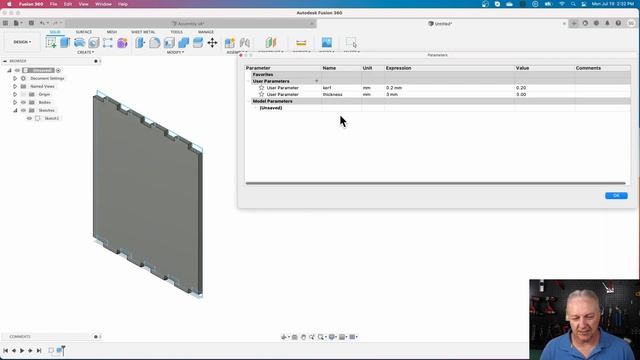
Task: Expand the Origin folder node
Action: [15, 94]
